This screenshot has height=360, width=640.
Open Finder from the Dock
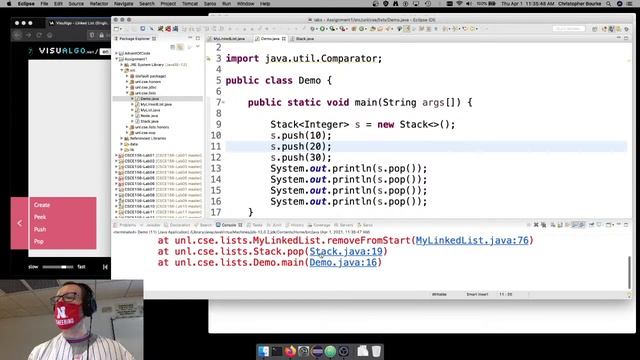click(263, 351)
